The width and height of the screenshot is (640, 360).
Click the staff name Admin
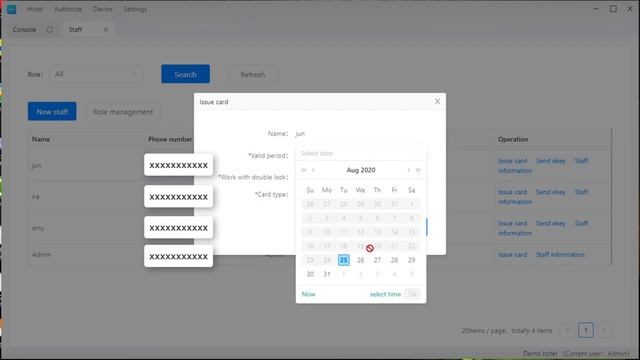point(42,254)
